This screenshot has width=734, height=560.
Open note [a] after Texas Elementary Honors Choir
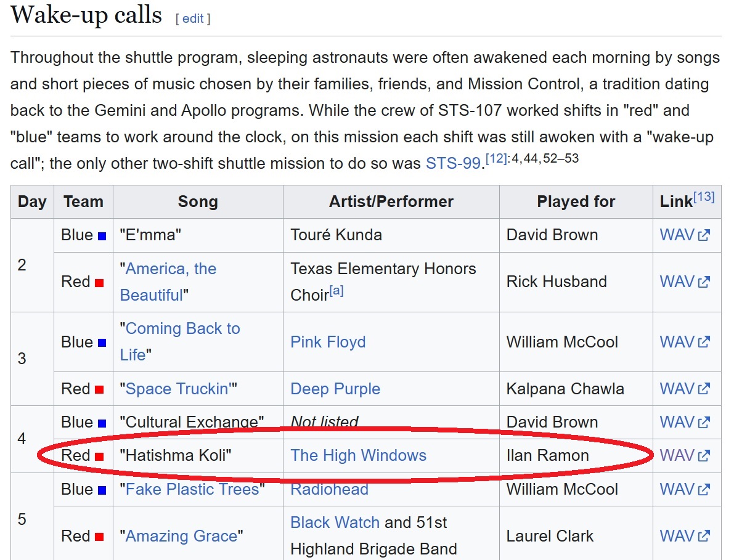coord(336,291)
